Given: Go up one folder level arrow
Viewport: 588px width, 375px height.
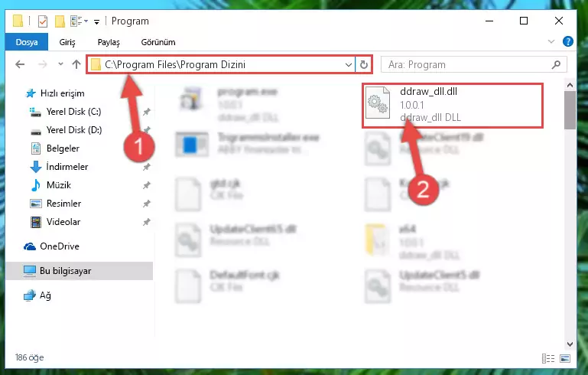Looking at the screenshot, I should tap(76, 64).
